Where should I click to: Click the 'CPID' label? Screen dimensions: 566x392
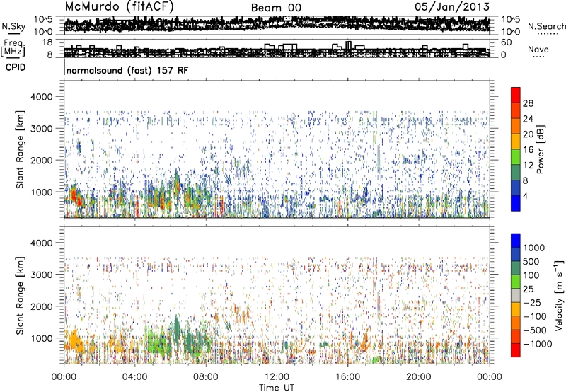[x=16, y=67]
